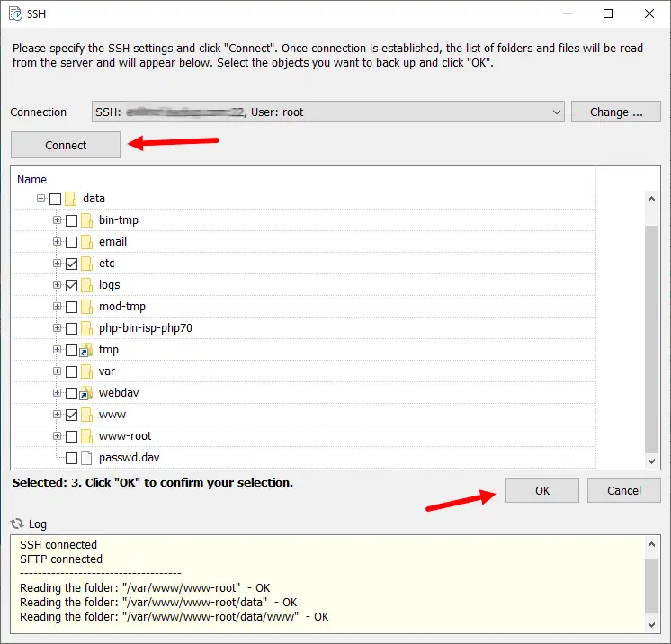Expand the etc folder

tap(57, 264)
